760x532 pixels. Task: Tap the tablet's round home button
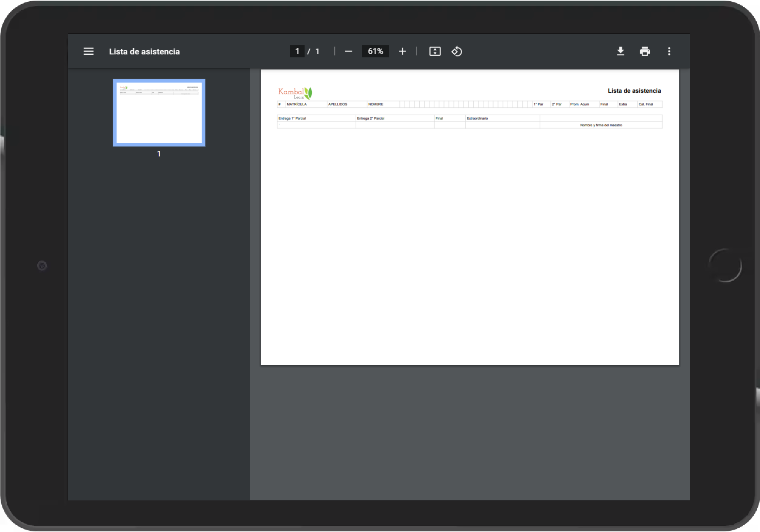tap(725, 265)
